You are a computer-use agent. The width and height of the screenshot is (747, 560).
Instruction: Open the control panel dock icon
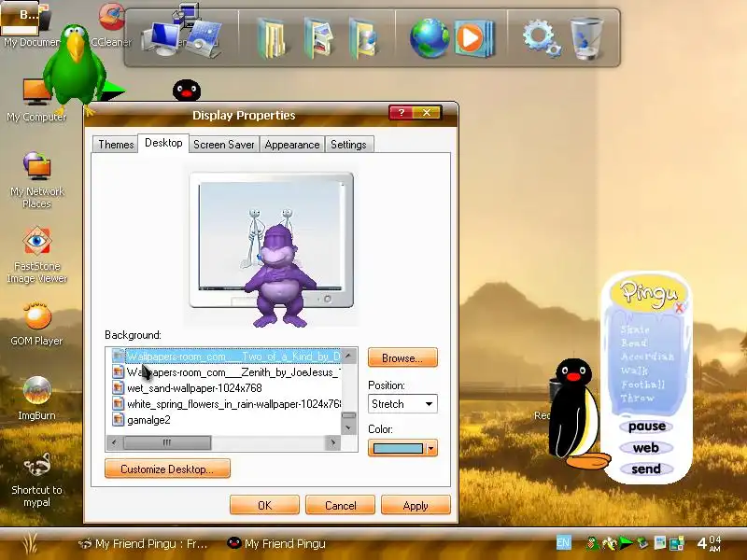204,38
